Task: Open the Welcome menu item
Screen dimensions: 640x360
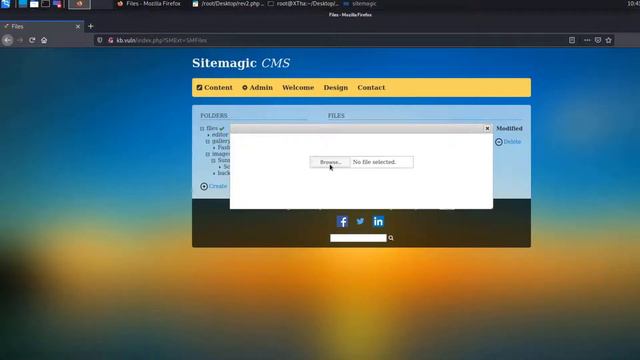Action: pos(298,87)
